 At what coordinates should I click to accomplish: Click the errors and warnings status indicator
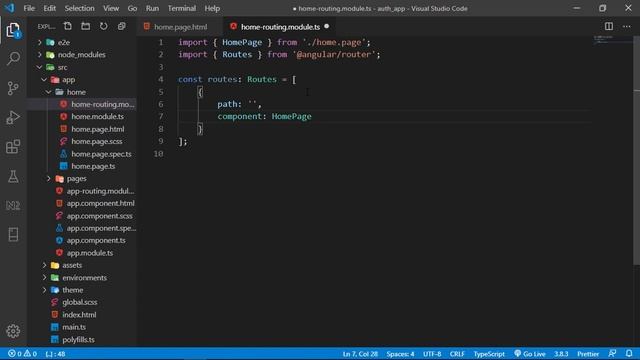pos(22,354)
